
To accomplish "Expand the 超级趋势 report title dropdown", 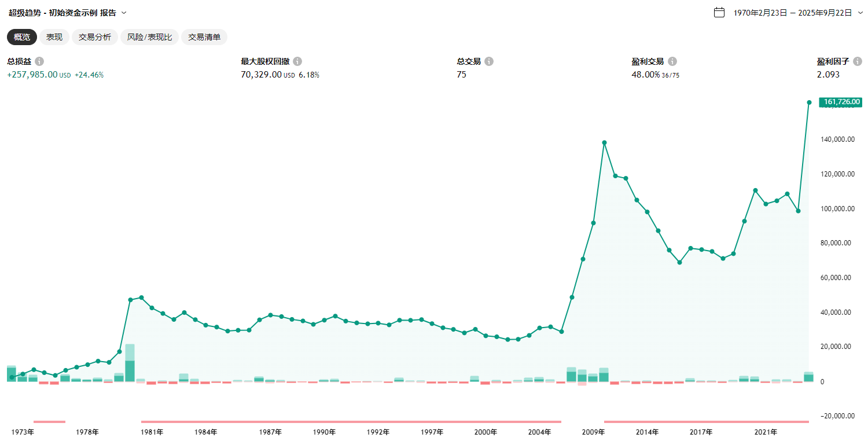I will click(x=124, y=13).
